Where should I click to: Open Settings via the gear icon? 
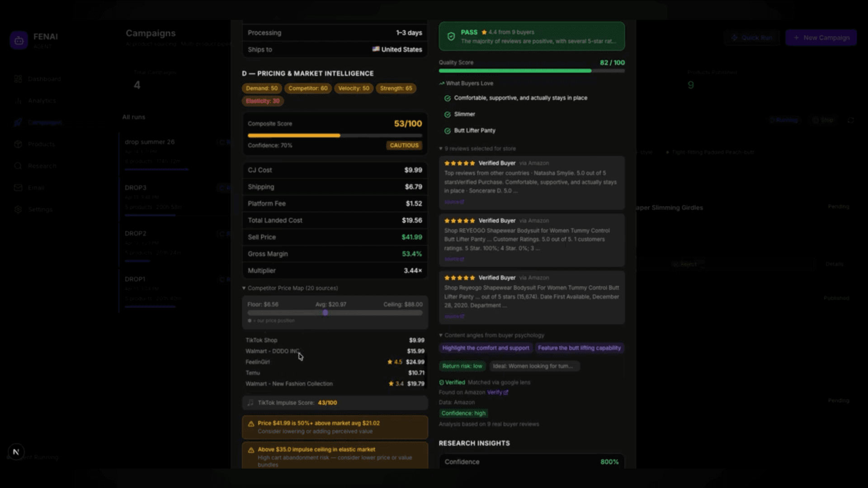click(18, 209)
